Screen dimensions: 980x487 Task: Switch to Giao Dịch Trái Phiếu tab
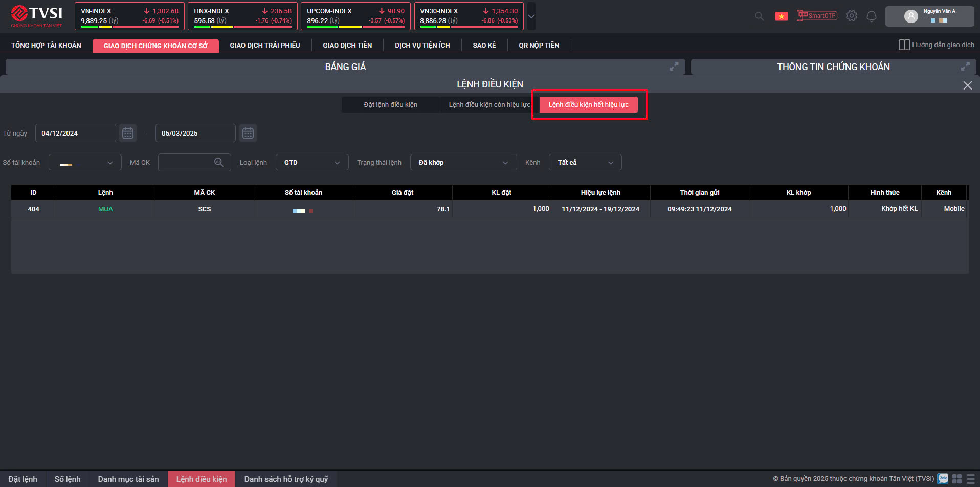tap(264, 46)
